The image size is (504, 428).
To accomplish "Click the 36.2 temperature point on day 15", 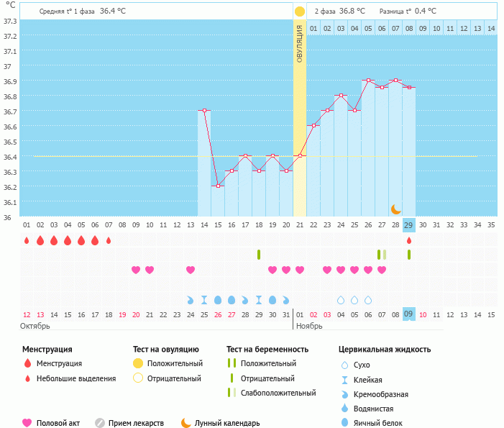I will tap(218, 186).
